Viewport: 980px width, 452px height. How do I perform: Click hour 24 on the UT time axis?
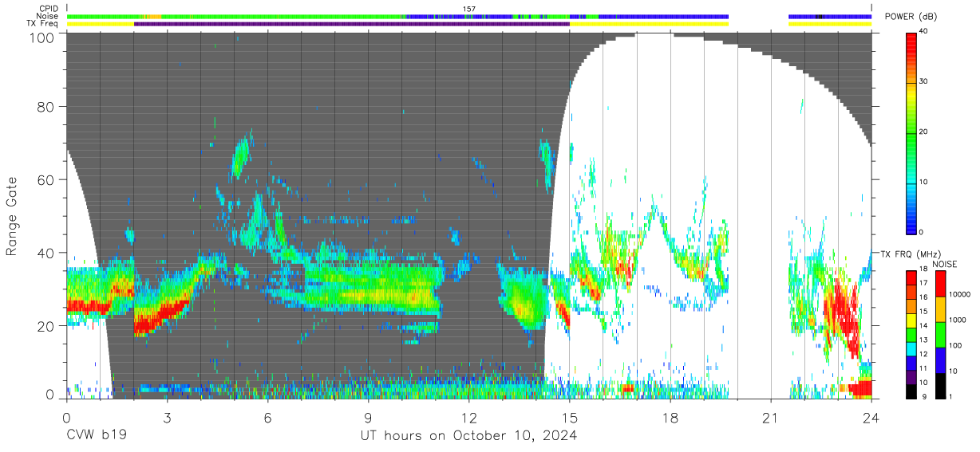pos(871,418)
